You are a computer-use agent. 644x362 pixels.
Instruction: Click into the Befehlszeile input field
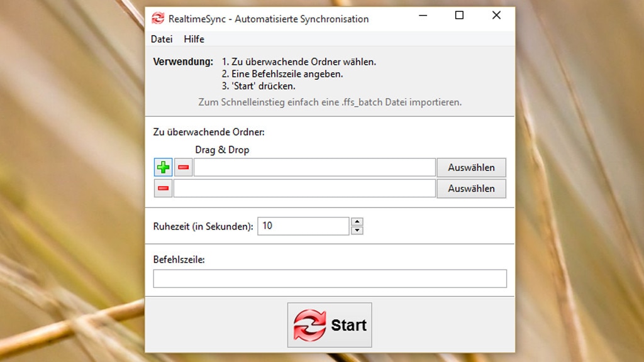point(330,278)
